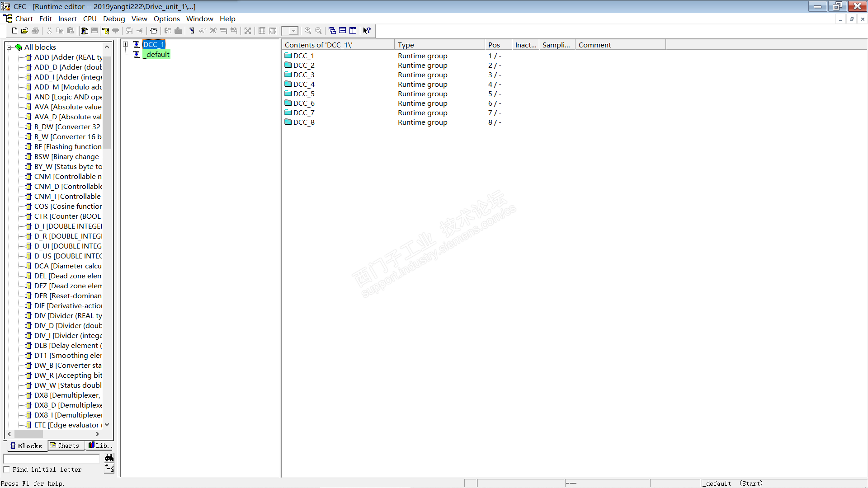Click the binoculars search icon
This screenshot has height=488, width=868.
[109, 458]
